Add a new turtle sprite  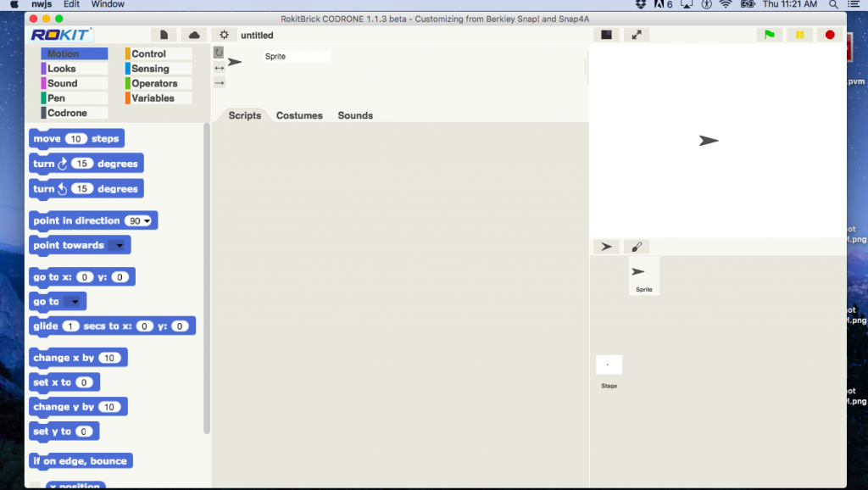click(x=606, y=247)
